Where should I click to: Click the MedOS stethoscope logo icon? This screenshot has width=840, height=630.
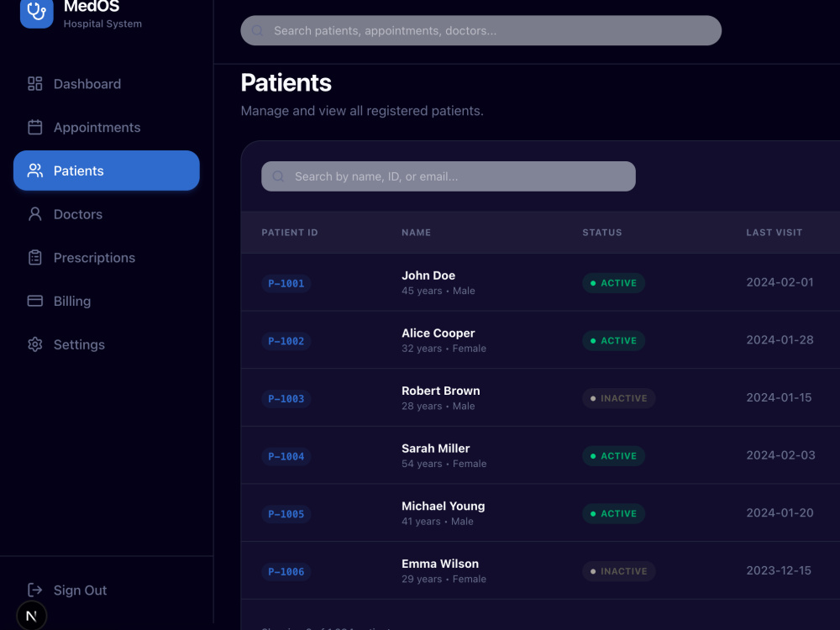tap(36, 12)
